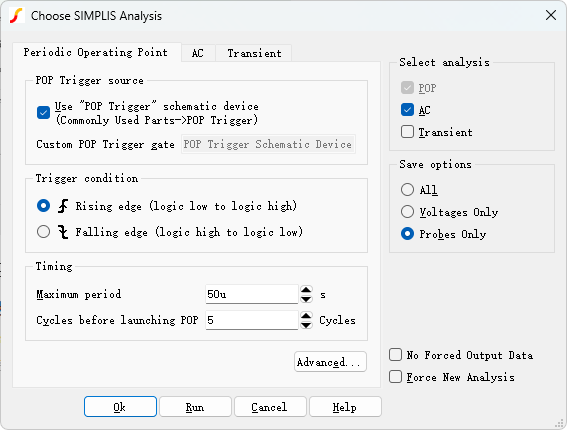Decrease the Maximum period value
The image size is (567, 430).
[x=306, y=299]
